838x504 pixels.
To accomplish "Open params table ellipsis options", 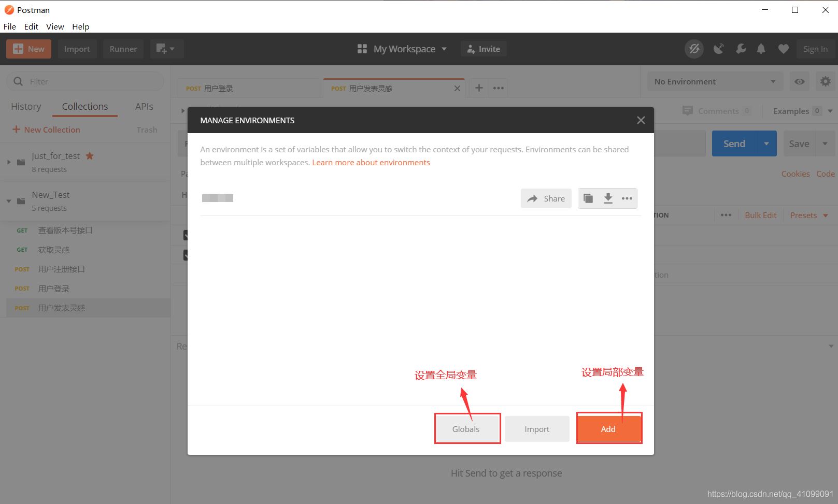I will pyautogui.click(x=726, y=215).
